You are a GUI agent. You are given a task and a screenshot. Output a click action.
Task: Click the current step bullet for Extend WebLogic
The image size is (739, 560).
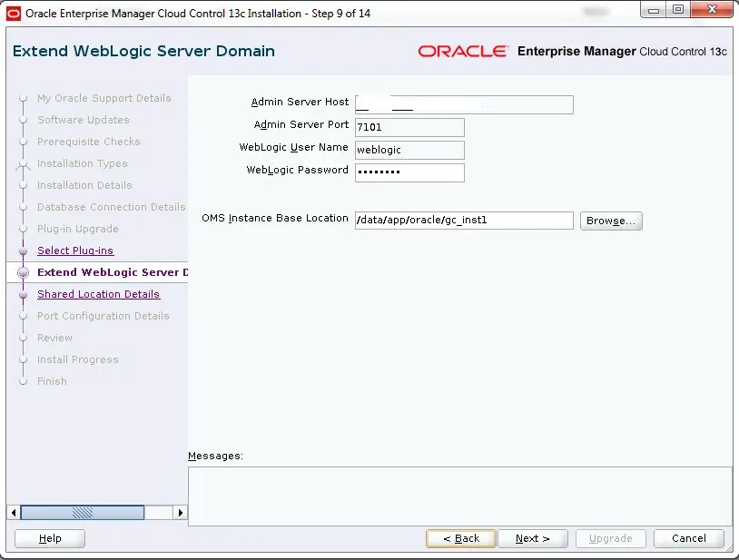pyautogui.click(x=23, y=272)
